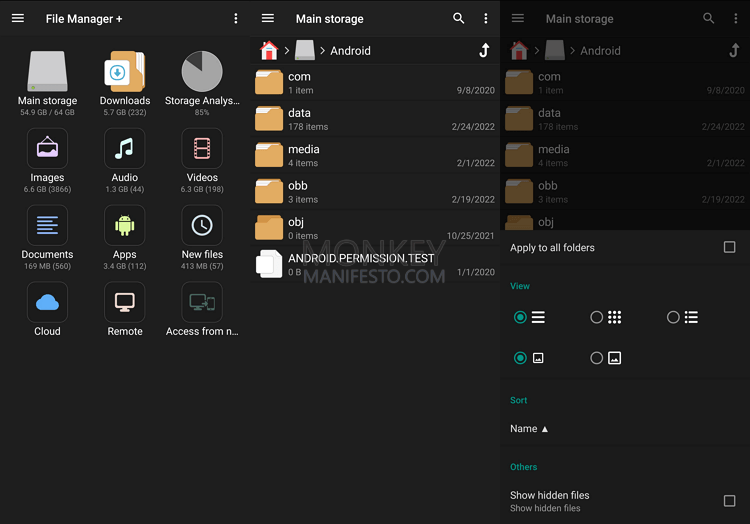Screen dimensions: 750x524
Task: Open Videos category
Action: coord(202,148)
